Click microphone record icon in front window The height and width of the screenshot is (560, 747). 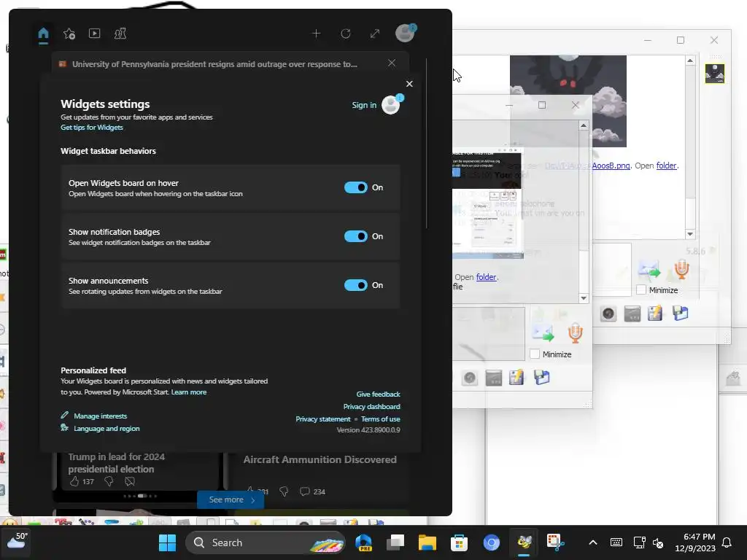tap(575, 332)
